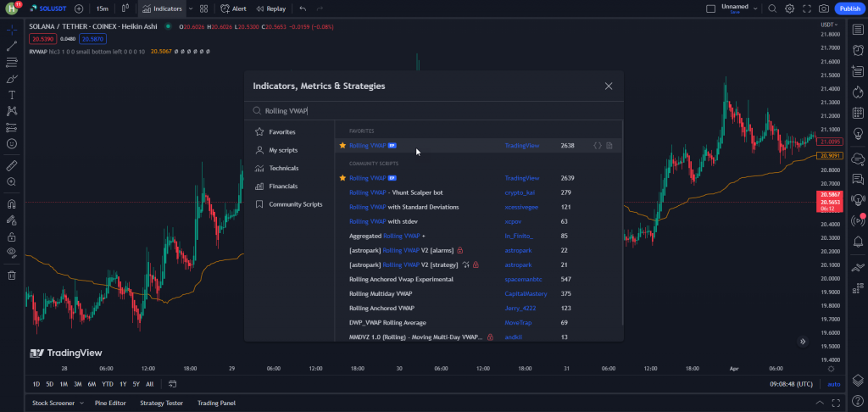Unfavorite Rolling VWAP star in Favorites list
868x412 pixels.
[342, 146]
